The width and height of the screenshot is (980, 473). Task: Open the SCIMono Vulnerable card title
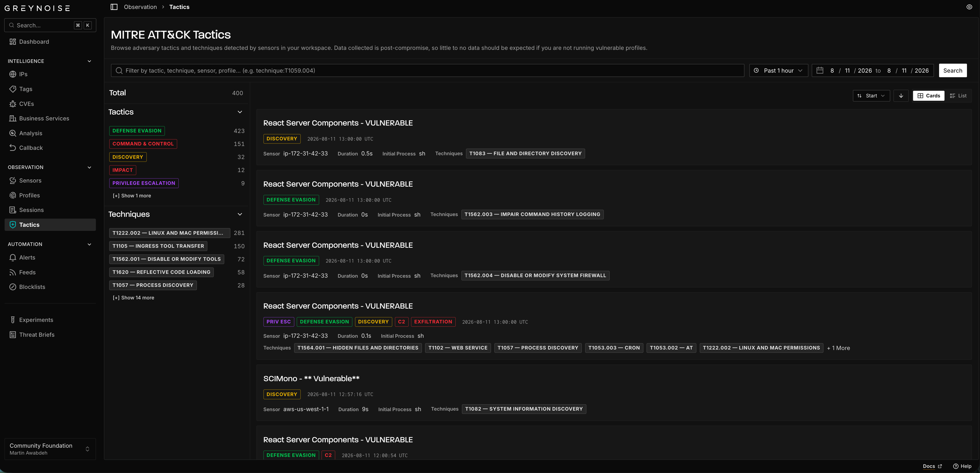pyautogui.click(x=311, y=379)
